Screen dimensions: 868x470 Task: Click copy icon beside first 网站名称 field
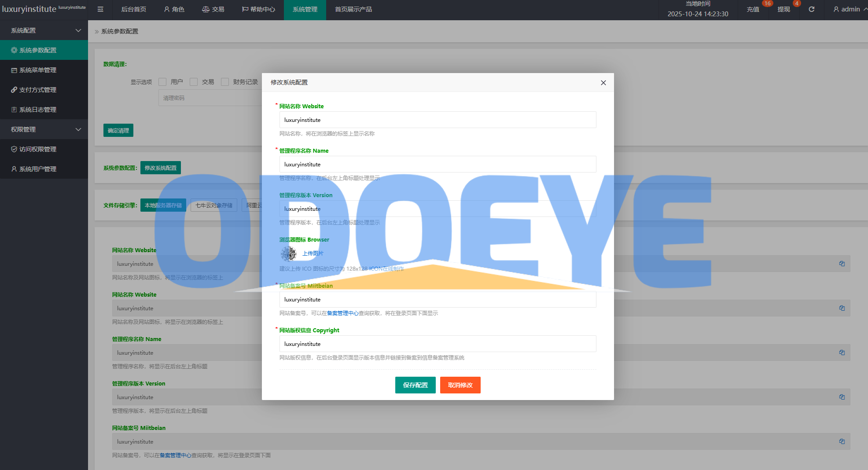pos(842,264)
